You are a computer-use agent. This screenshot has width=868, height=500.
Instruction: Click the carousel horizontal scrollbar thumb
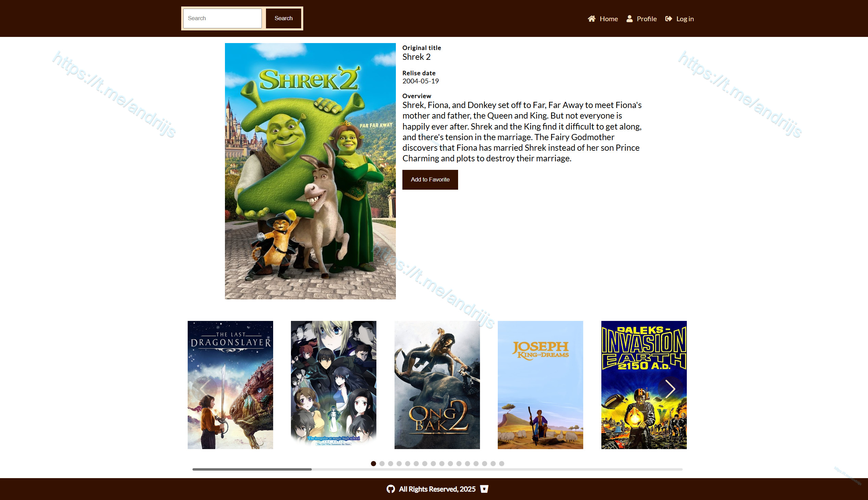(252, 469)
